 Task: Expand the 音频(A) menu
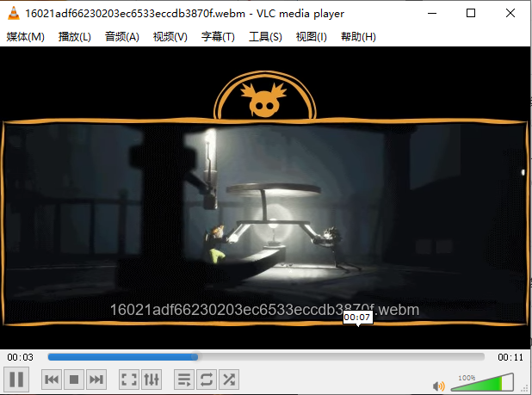coord(121,36)
